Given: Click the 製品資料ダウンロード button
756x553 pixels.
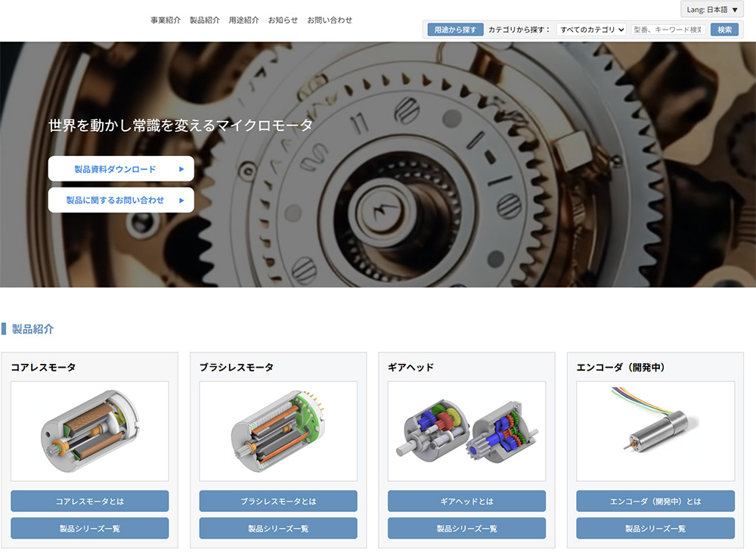Looking at the screenshot, I should coord(121,169).
